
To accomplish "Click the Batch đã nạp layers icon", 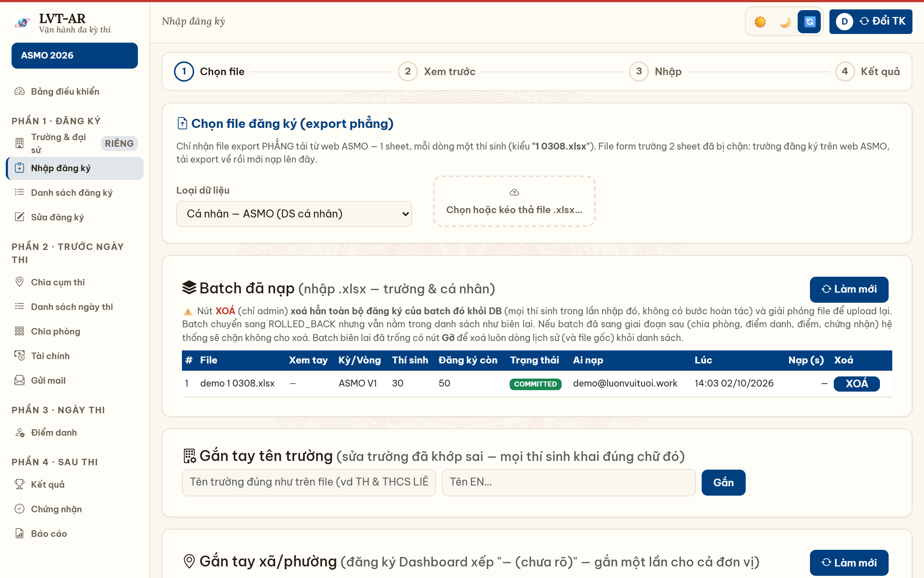I will pos(189,288).
